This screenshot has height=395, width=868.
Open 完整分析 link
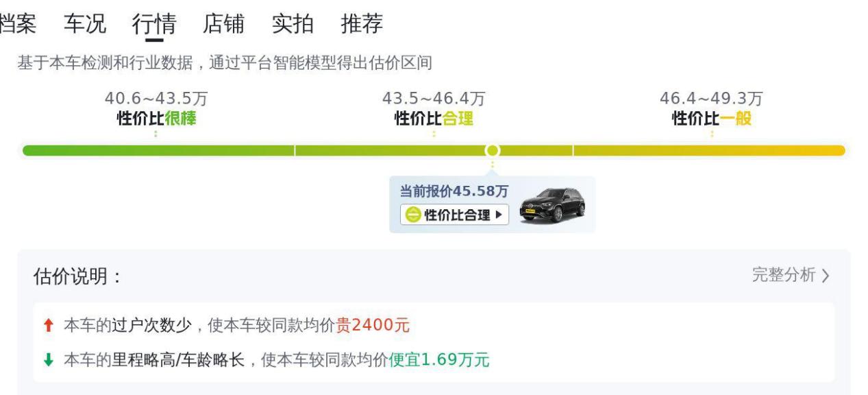(x=784, y=276)
